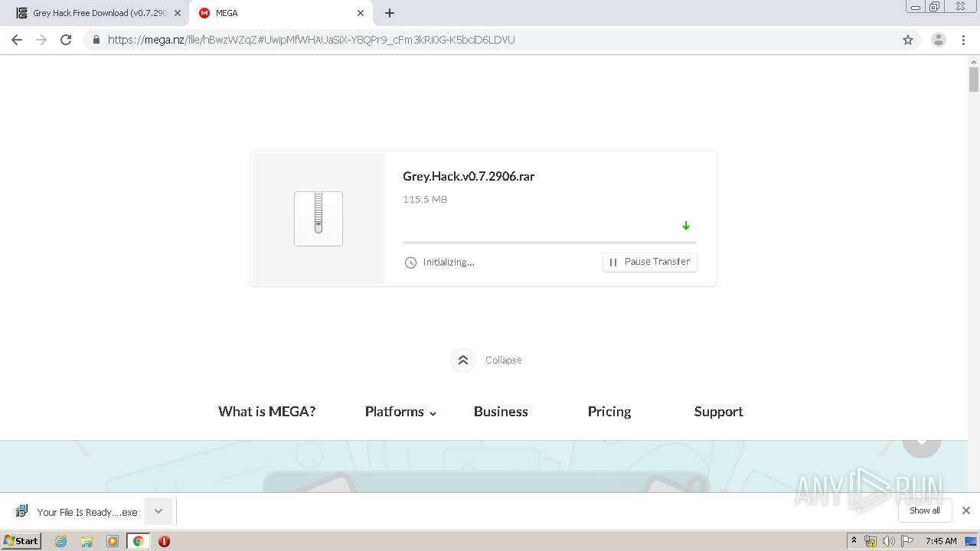
Task: Close the MEGA tab
Action: coord(361,13)
